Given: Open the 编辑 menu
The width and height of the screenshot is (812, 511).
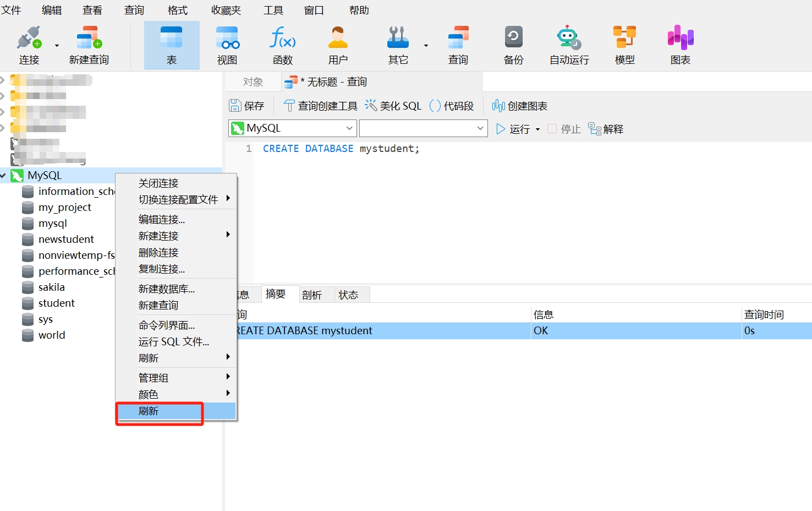Looking at the screenshot, I should (x=52, y=10).
